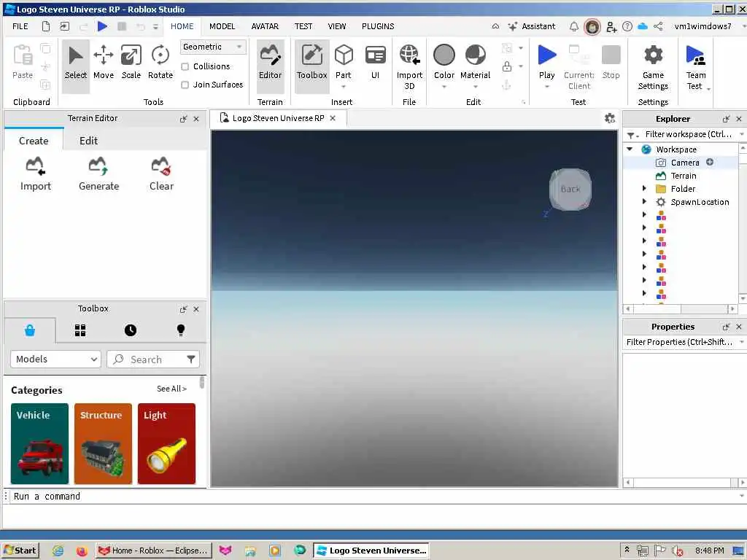The image size is (747, 560).
Task: Open viewport settings gear
Action: (610, 118)
